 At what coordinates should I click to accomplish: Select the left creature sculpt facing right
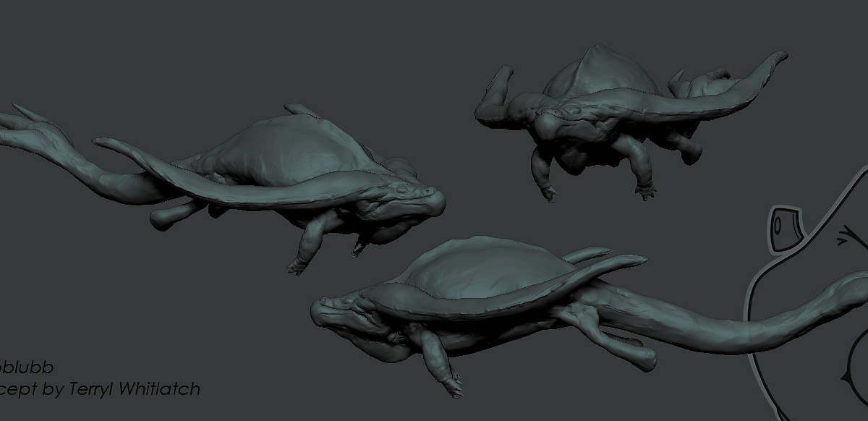[x=223, y=188]
